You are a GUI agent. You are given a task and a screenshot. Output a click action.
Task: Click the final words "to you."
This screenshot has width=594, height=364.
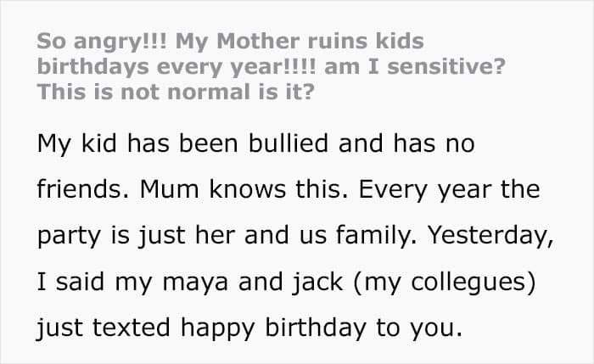[419, 328]
